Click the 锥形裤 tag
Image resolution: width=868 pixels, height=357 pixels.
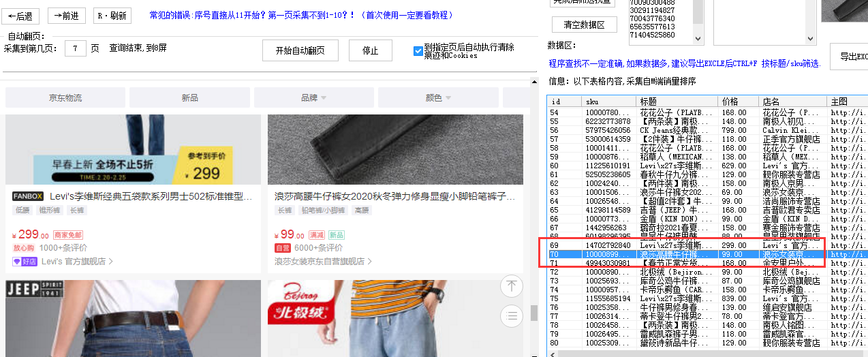tap(51, 211)
